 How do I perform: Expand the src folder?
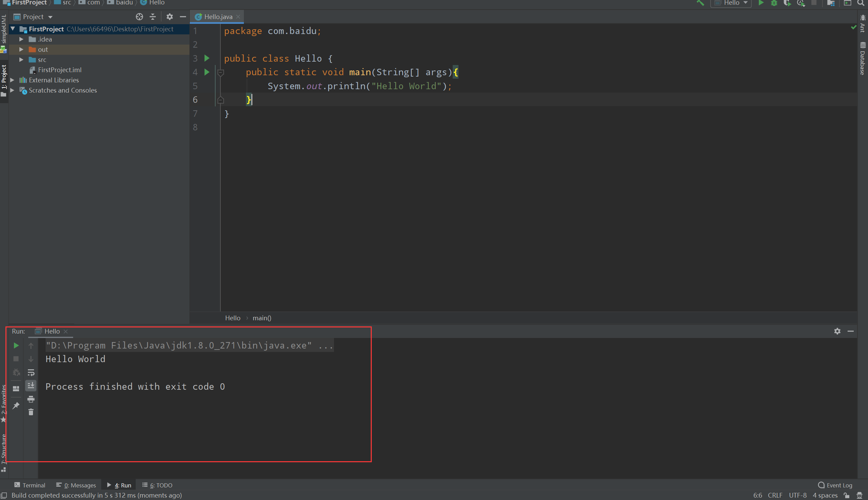tap(21, 60)
